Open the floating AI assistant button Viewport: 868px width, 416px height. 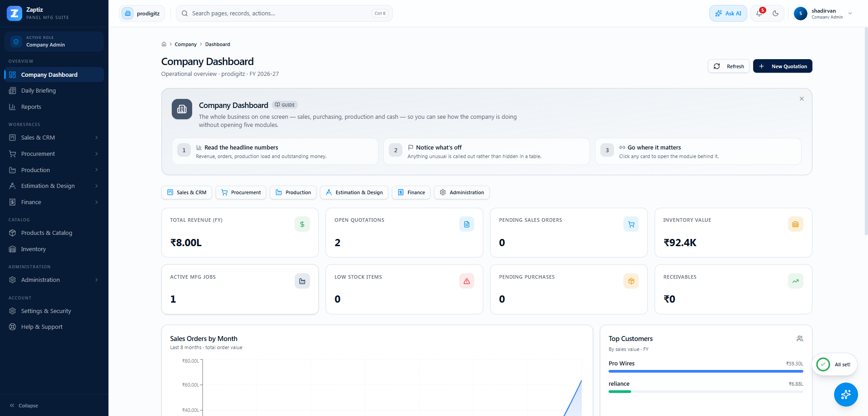tap(846, 395)
